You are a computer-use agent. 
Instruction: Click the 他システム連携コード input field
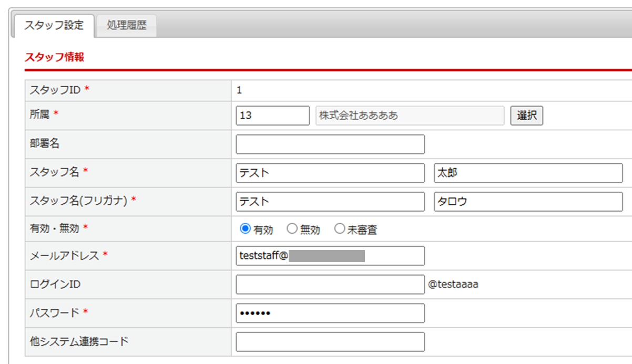330,342
